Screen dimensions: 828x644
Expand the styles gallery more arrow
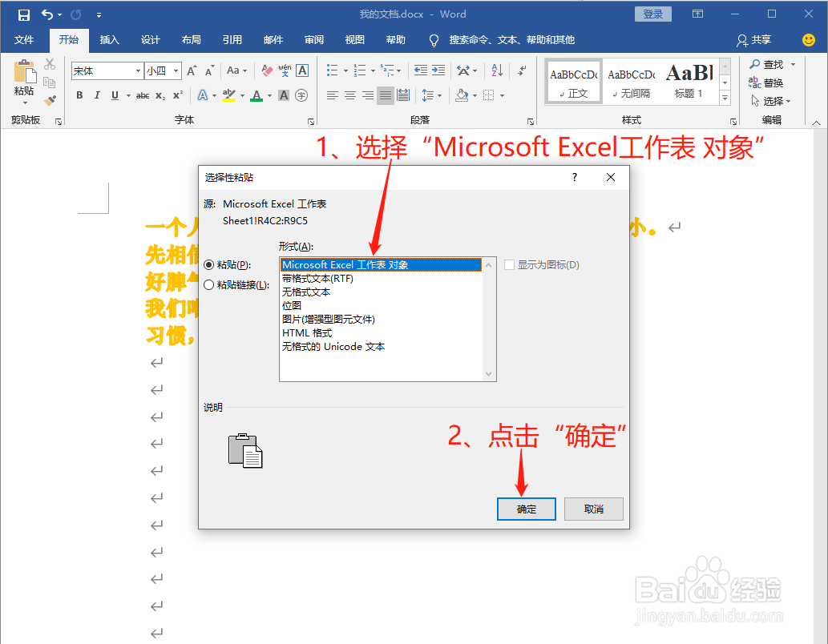click(x=725, y=98)
